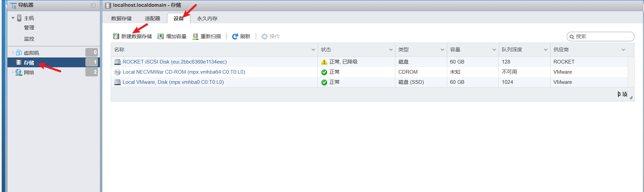The height and width of the screenshot is (192, 644).
Task: Open the Vendor (供应商) column dropdown arrow
Action: [x=623, y=50]
